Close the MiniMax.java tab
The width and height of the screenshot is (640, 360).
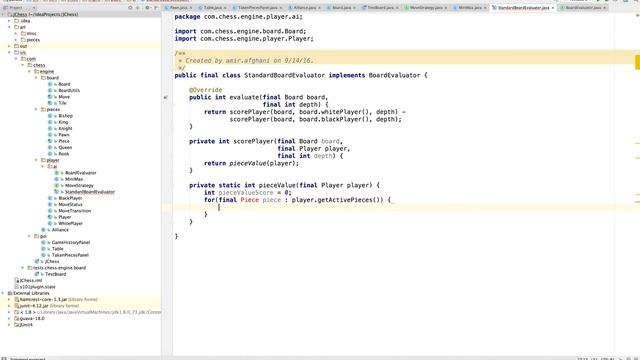click(x=485, y=8)
